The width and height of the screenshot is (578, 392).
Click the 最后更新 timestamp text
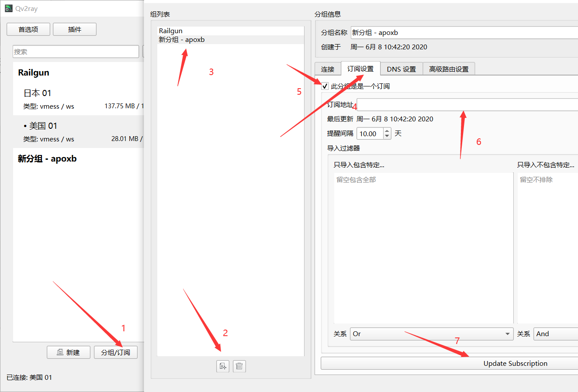[x=395, y=119]
